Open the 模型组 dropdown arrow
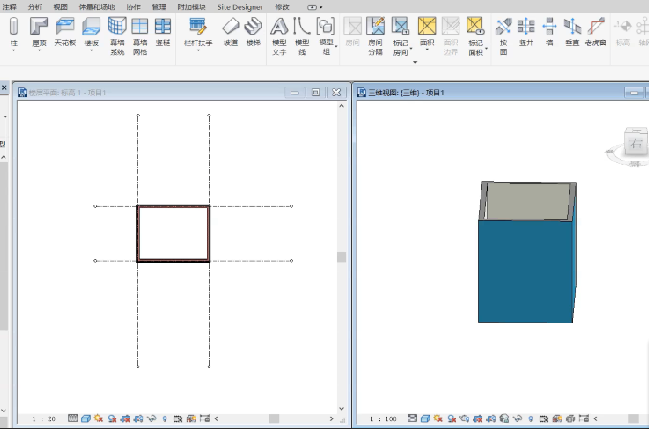 point(336,46)
